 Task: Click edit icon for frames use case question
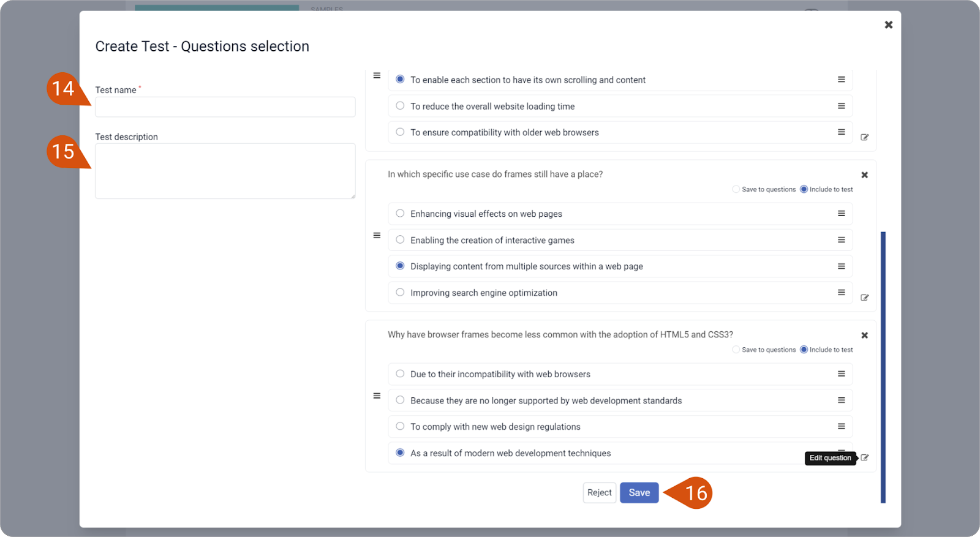(864, 298)
